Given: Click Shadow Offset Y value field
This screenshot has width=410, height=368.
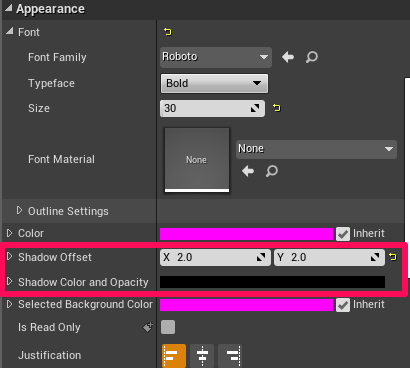Looking at the screenshot, I should [x=329, y=257].
